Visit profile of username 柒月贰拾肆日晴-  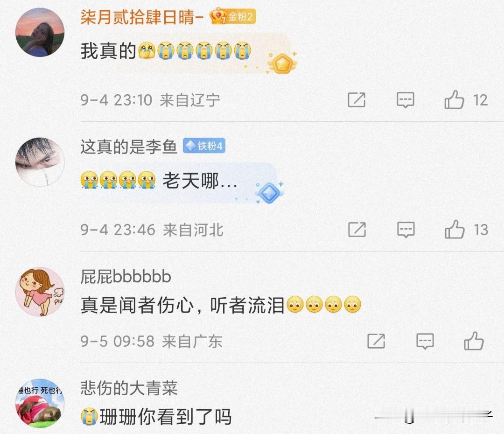point(142,17)
